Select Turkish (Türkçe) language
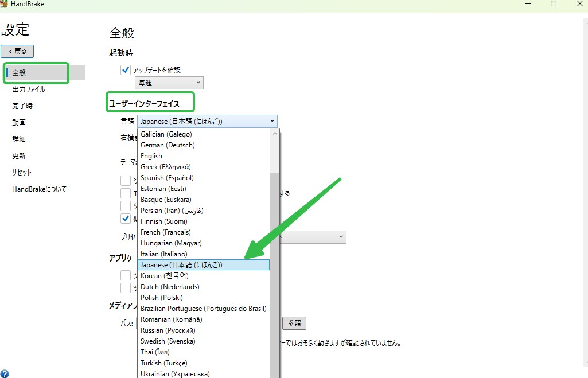Screen dimensions: 588x378 (x=204, y=363)
